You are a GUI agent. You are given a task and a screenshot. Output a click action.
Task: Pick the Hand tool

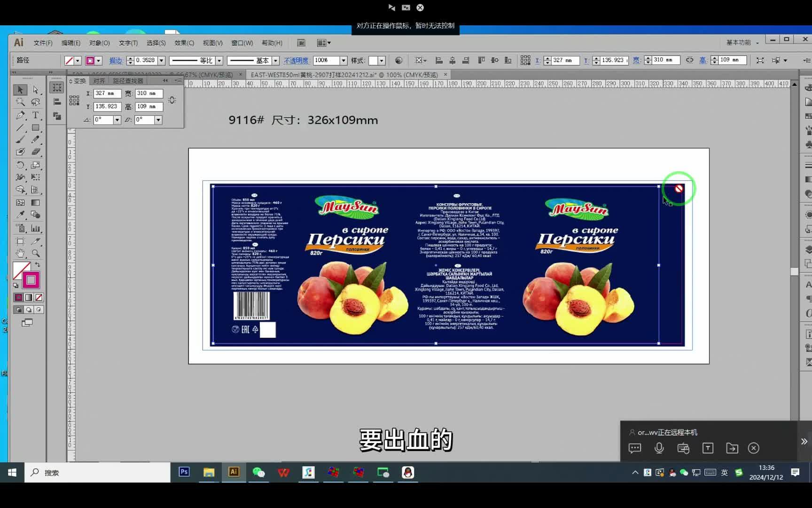20,254
